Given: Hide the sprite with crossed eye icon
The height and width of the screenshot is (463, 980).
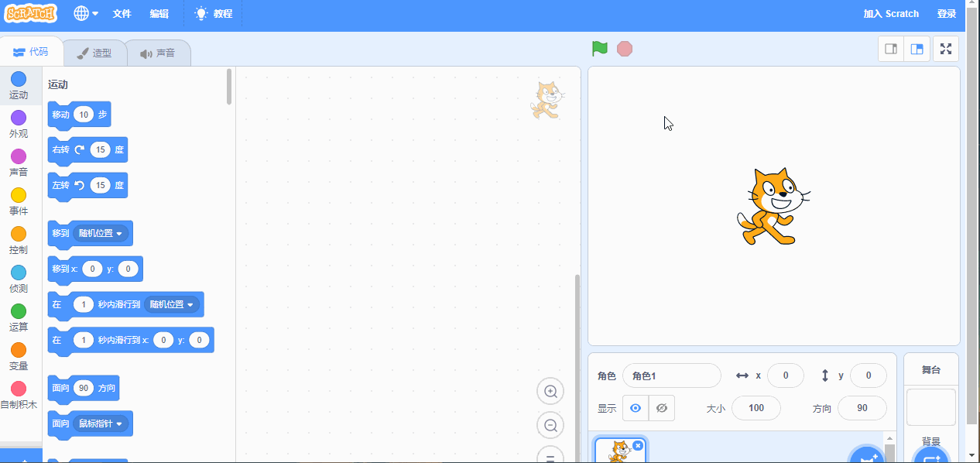Looking at the screenshot, I should [x=661, y=408].
